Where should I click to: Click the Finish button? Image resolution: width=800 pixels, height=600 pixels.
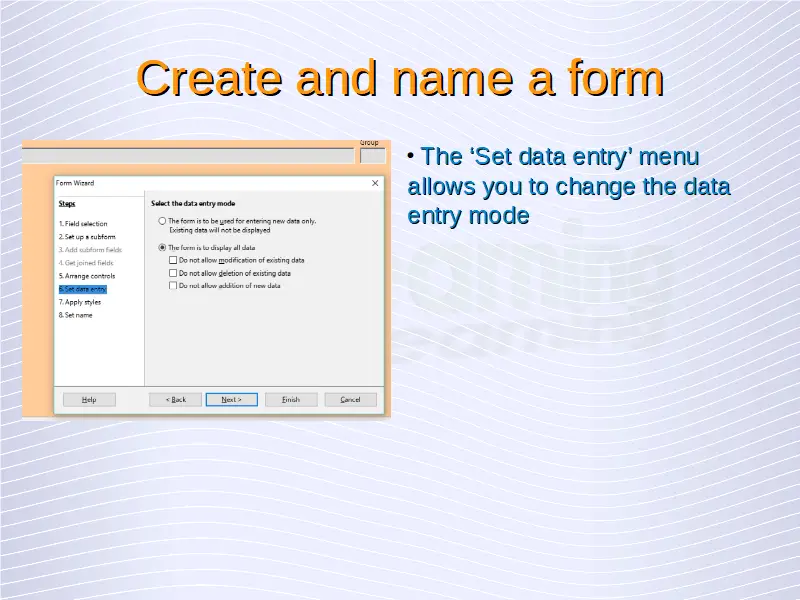tap(291, 399)
